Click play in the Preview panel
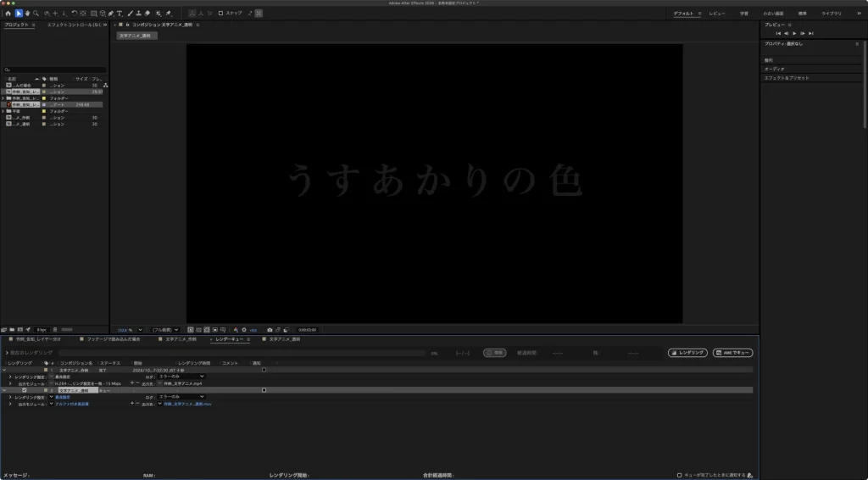 794,33
